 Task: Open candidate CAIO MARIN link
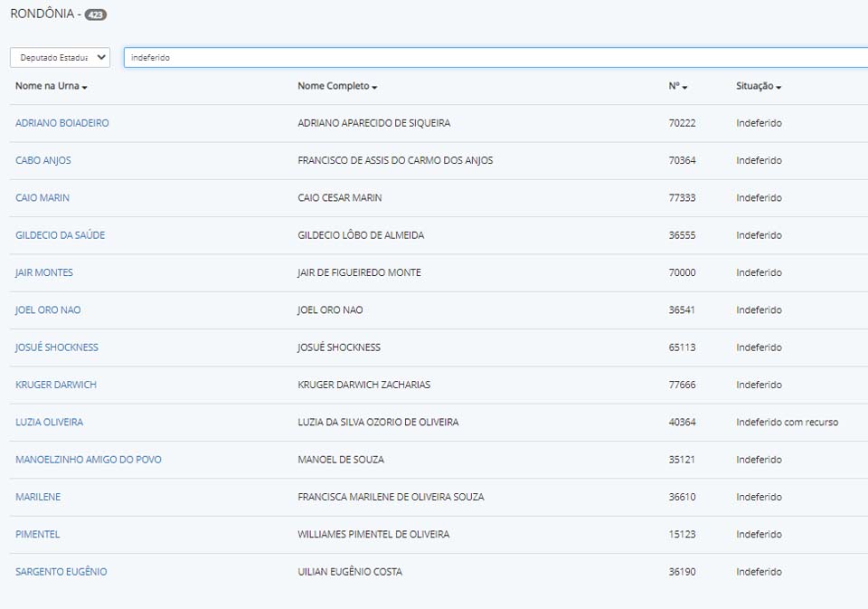(42, 197)
